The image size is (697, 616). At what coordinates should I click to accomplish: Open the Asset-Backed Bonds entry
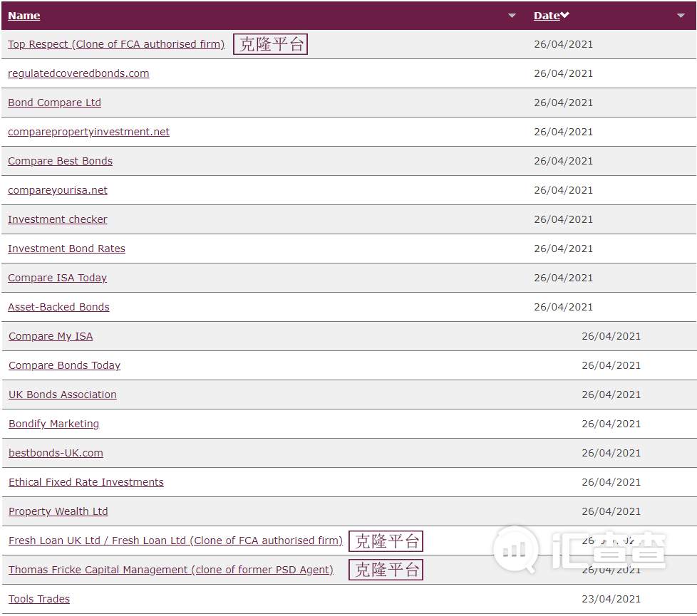(x=58, y=307)
